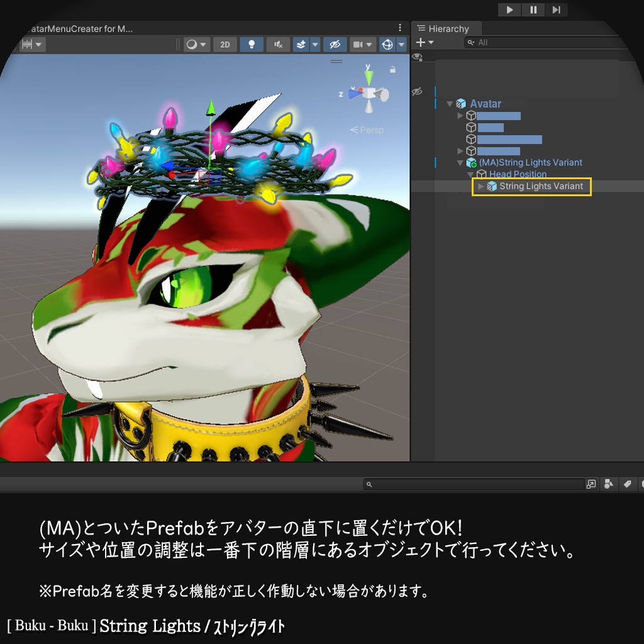Click the Hierarchy panel list icon
This screenshot has height=644, width=644.
[x=421, y=28]
